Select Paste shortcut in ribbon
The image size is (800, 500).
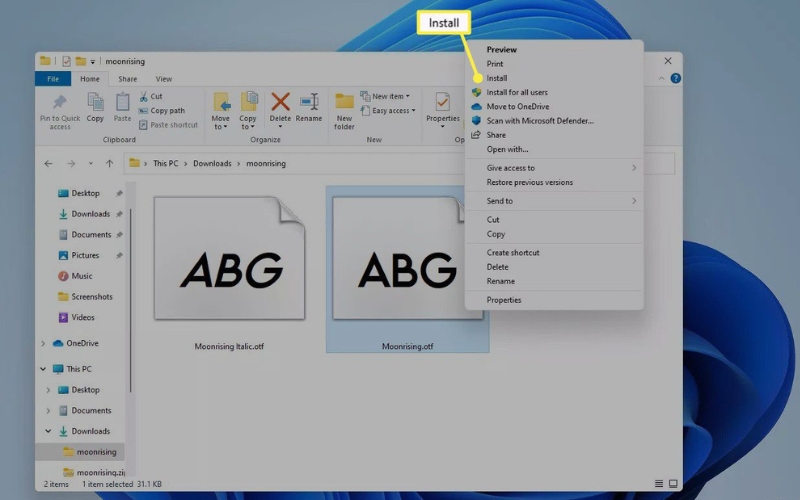tap(168, 124)
